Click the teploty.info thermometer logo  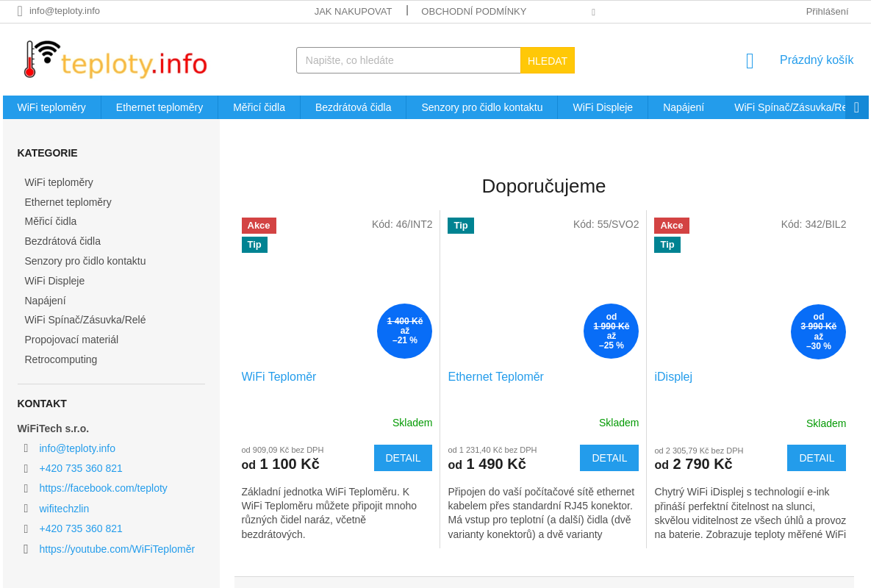[115, 60]
